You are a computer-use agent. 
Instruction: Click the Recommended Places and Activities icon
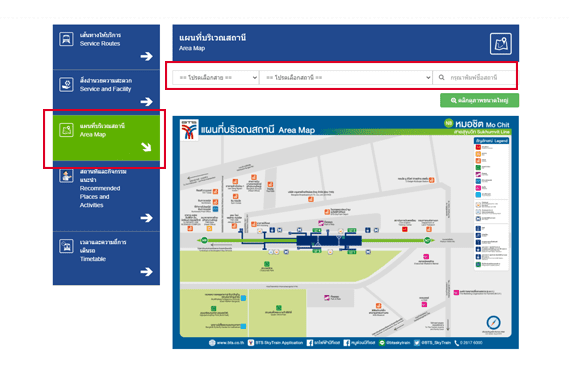click(66, 176)
